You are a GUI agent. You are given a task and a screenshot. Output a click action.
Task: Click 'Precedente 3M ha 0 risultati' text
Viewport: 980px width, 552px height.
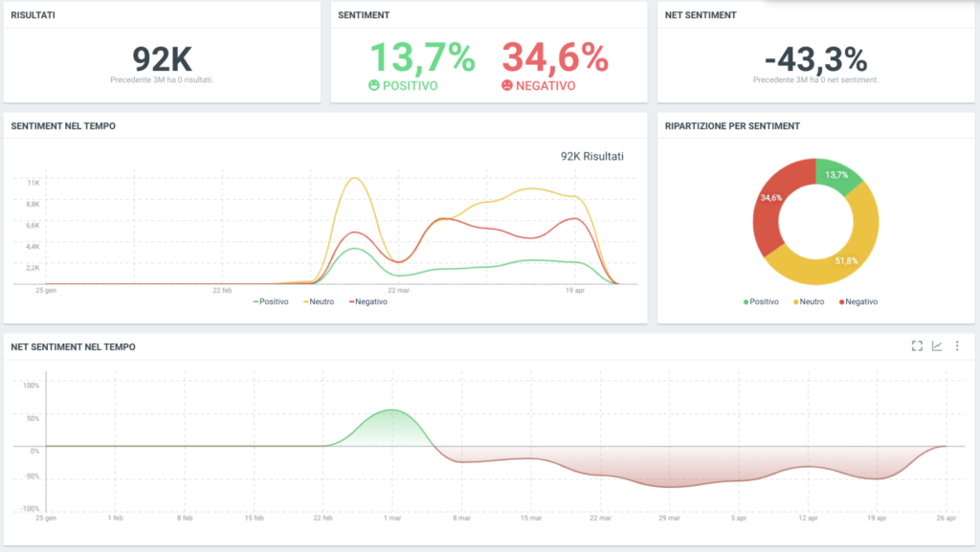[162, 80]
